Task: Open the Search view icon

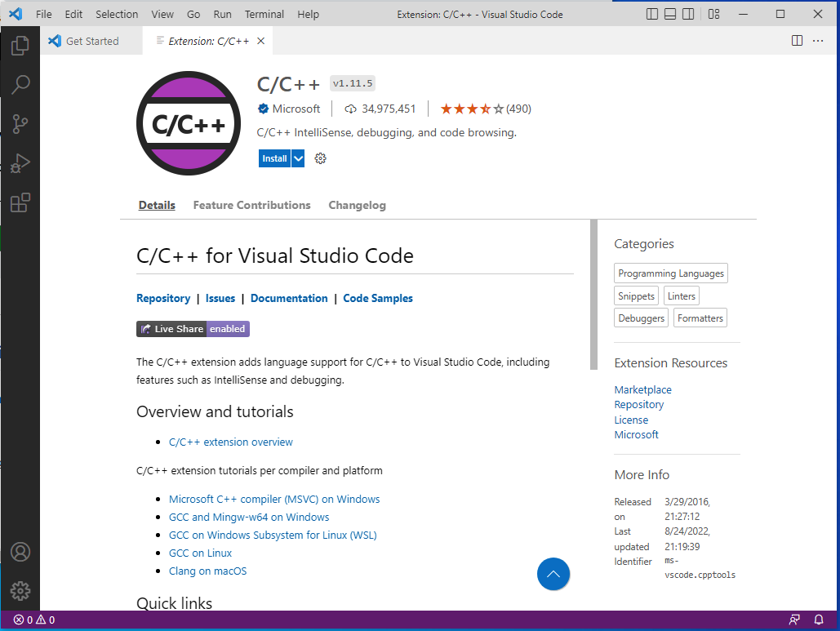Action: click(x=20, y=85)
